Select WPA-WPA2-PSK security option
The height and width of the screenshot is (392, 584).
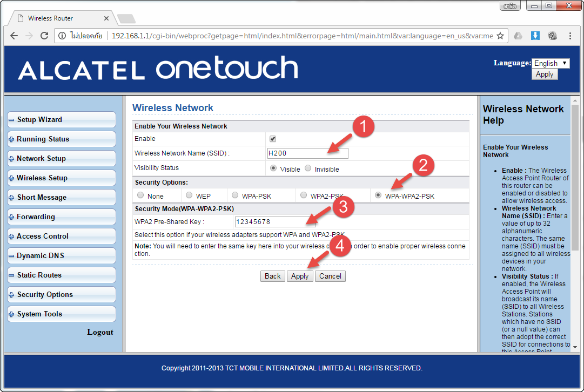[378, 195]
